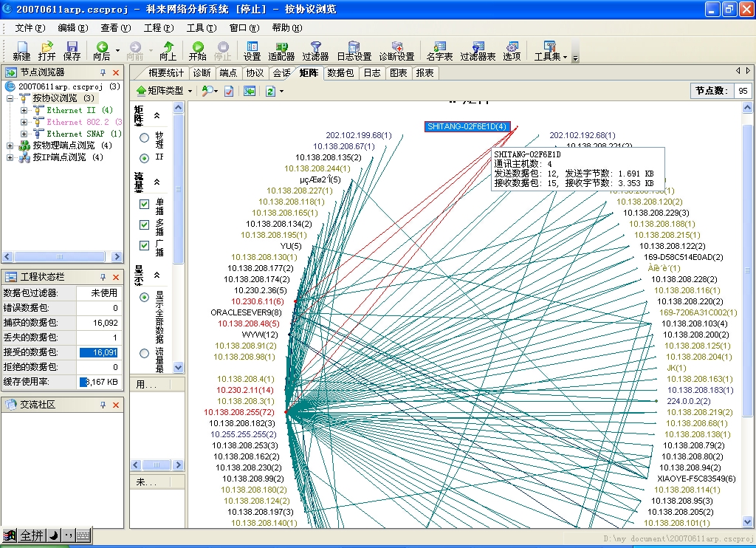Open the 过滤器 (Filter) toolbar icon
Screen dimensions: 756x548
coord(315,50)
